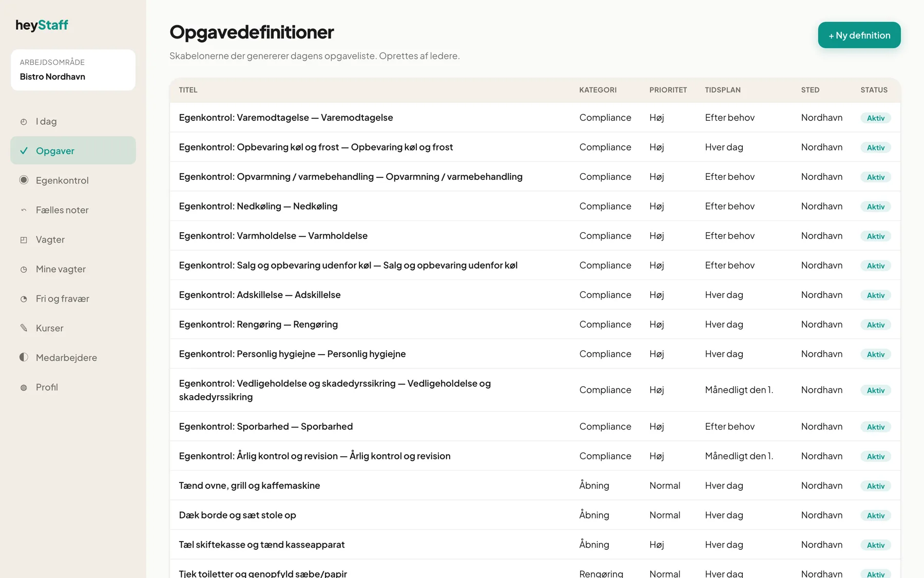Click the Egenkontrol circle icon in sidebar

pos(24,180)
